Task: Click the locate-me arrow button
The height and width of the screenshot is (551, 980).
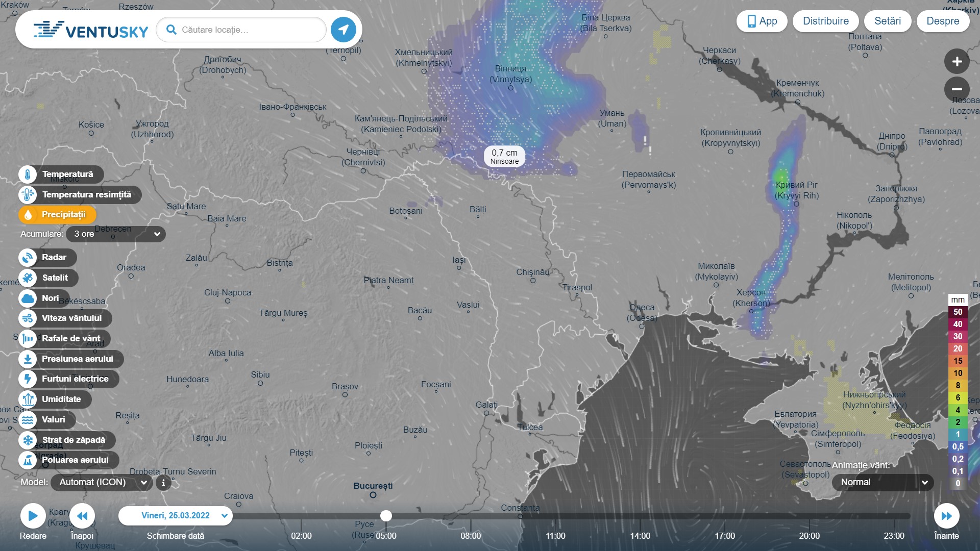Action: click(x=343, y=30)
